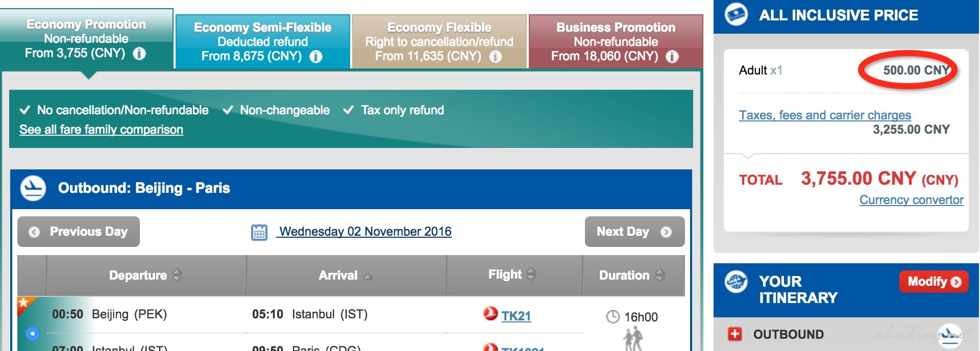The image size is (980, 351).
Task: Open Wednesday 02 November 2016 date link
Action: click(x=365, y=232)
